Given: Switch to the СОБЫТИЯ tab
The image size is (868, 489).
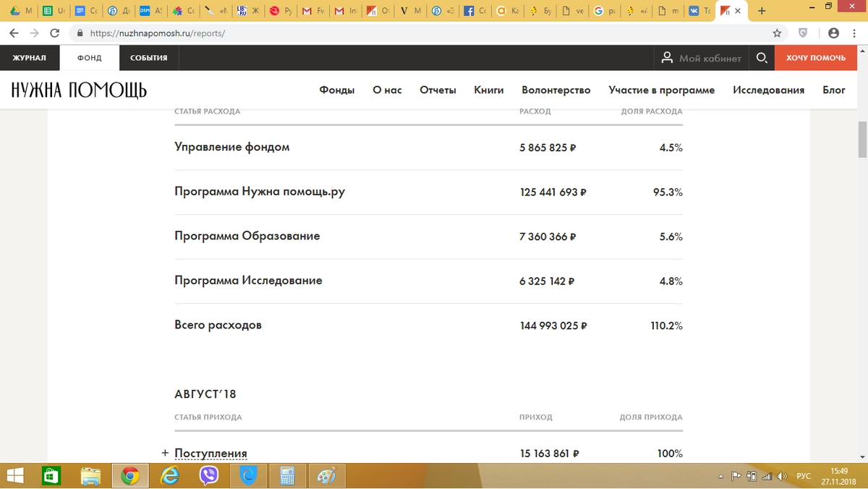Looking at the screenshot, I should 148,58.
